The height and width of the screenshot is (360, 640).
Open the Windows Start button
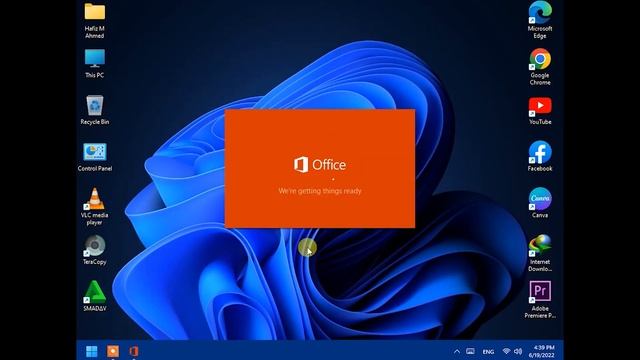pos(91,351)
